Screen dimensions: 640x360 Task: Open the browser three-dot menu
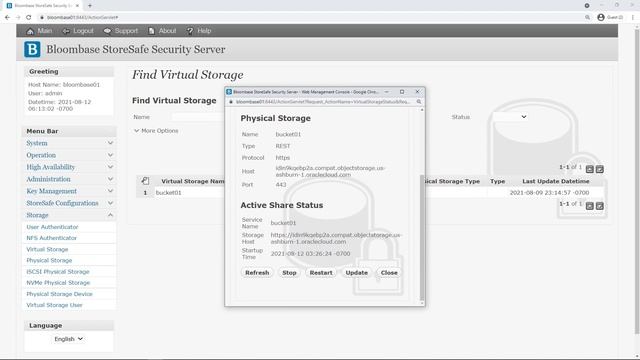(633, 17)
